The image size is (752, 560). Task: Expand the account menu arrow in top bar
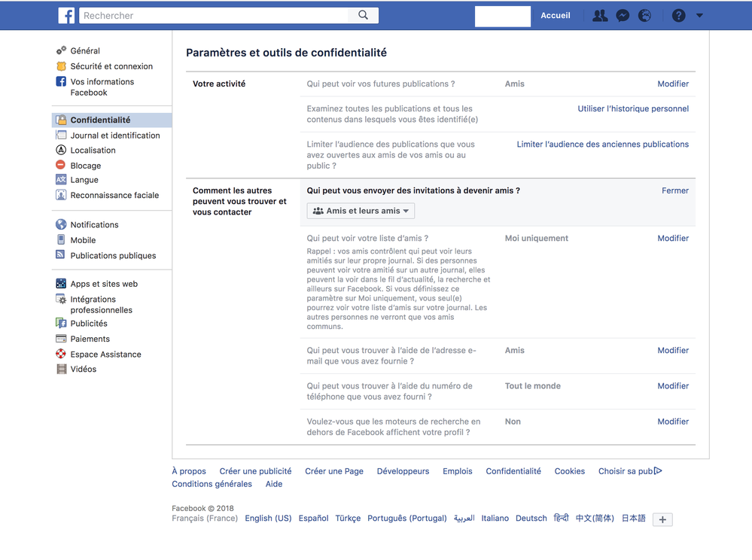tap(699, 15)
